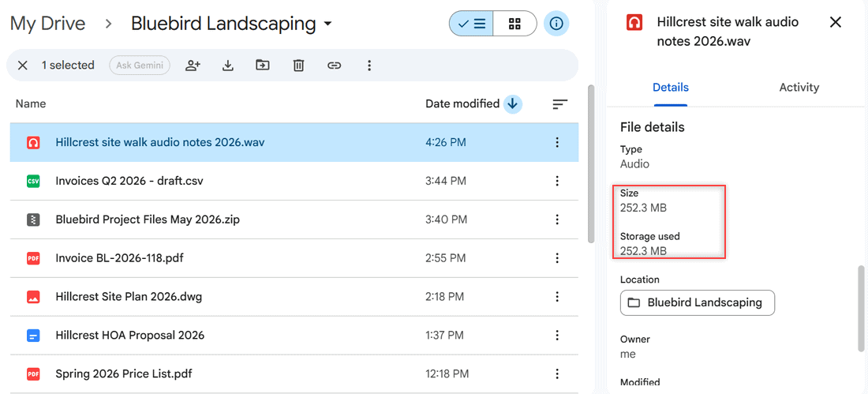The width and height of the screenshot is (868, 394).
Task: Click the Ask Gemini button
Action: click(x=140, y=66)
